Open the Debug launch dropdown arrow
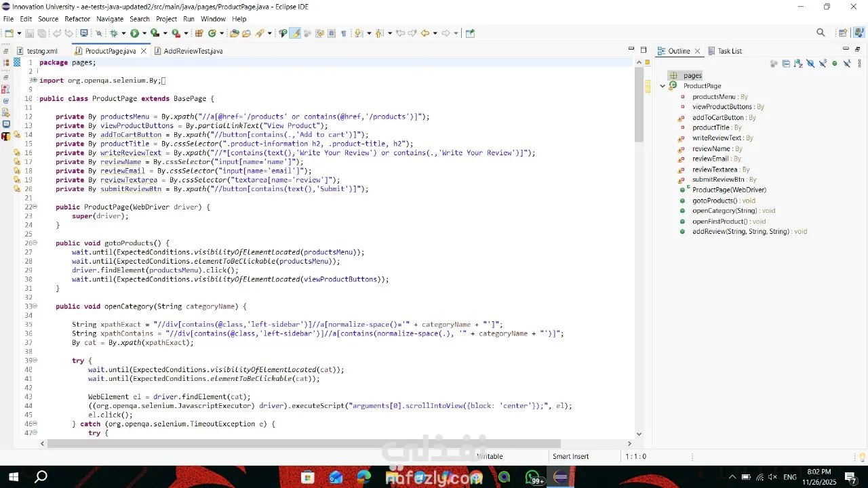The image size is (868, 488). [x=123, y=33]
